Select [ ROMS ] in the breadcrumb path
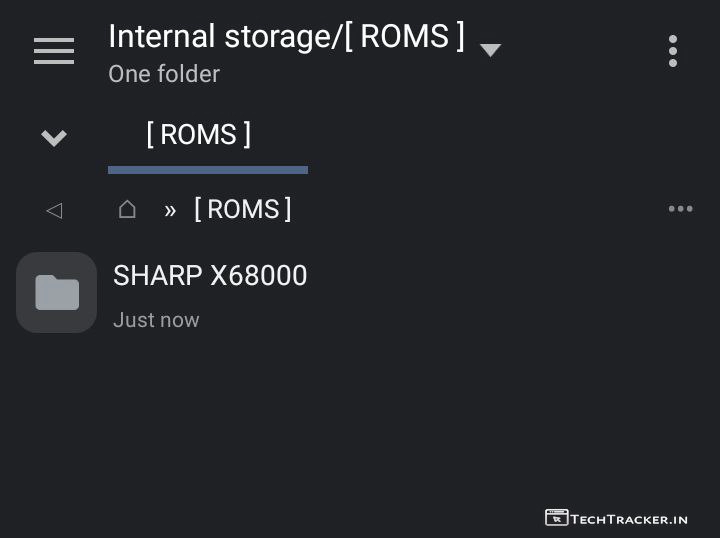720x538 pixels. tap(242, 209)
